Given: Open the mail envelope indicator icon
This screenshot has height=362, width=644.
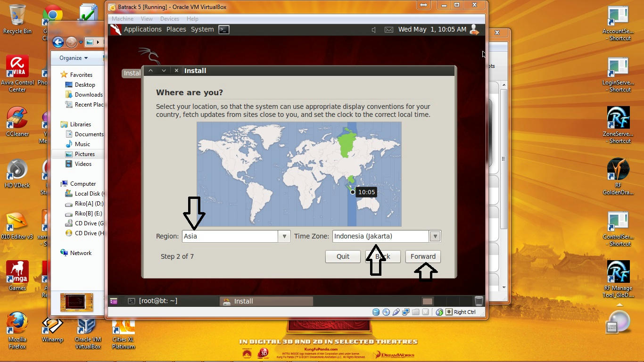Looking at the screenshot, I should coord(388,30).
